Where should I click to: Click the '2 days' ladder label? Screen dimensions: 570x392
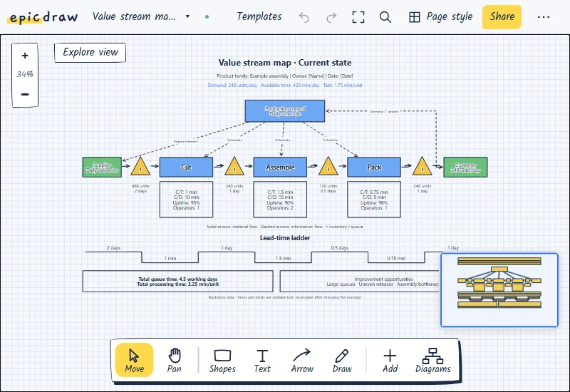tap(113, 247)
